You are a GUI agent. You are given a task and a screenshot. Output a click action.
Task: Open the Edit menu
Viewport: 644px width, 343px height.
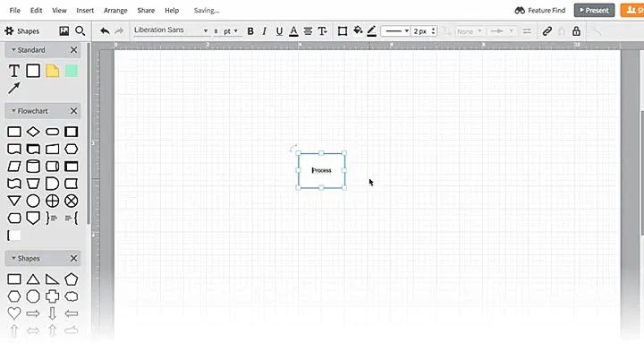36,10
